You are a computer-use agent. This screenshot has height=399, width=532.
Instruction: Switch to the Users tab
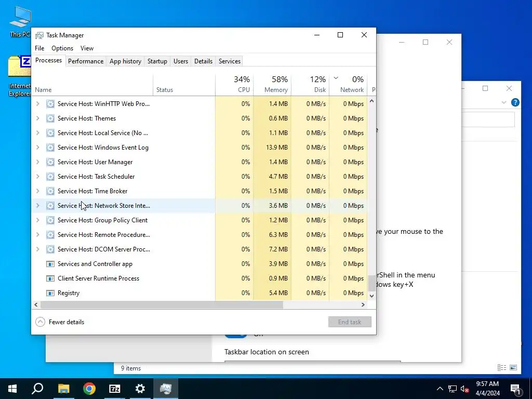pos(180,61)
